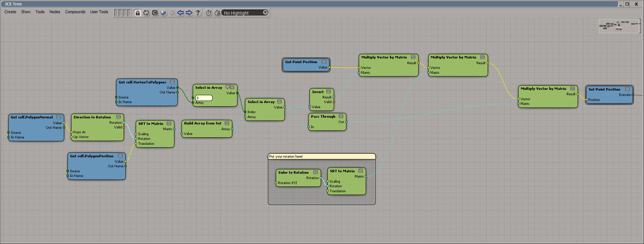
Task: Go back with the left arrow icon
Action: 180,13
